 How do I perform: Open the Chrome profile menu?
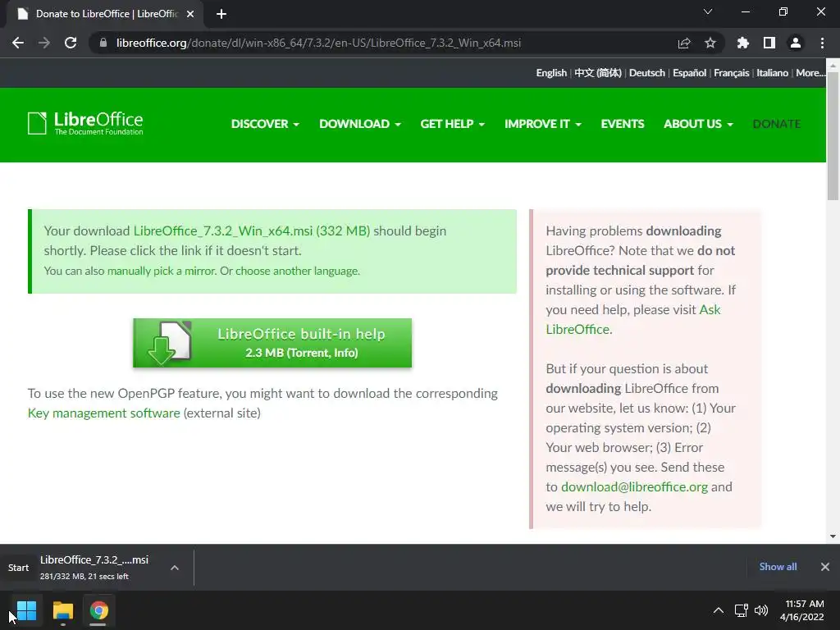[796, 43]
